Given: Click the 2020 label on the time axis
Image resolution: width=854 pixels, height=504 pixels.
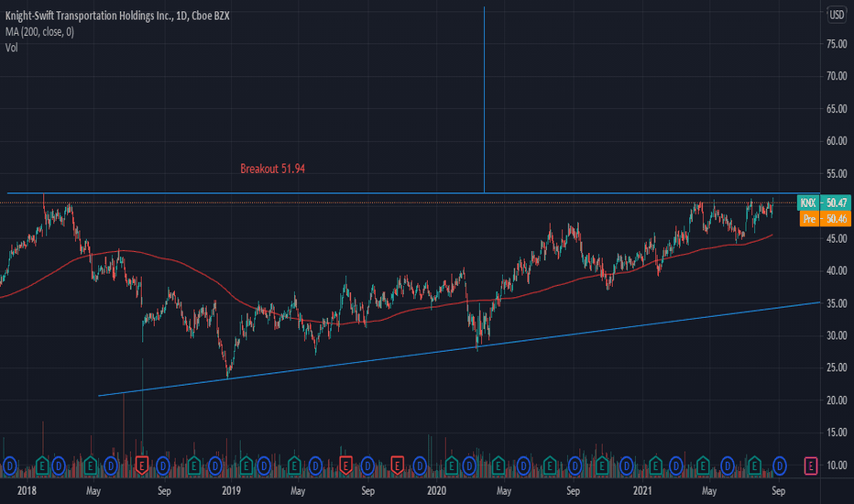Looking at the screenshot, I should (x=437, y=491).
